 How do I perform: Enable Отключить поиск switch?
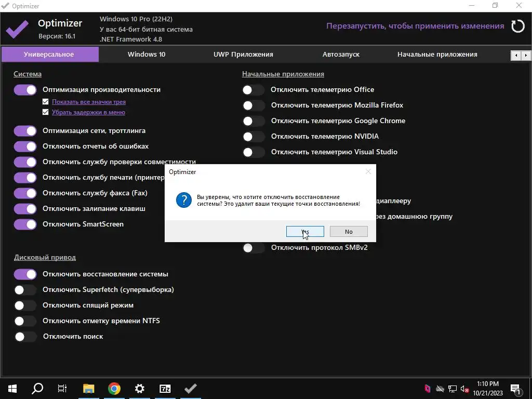(25, 337)
